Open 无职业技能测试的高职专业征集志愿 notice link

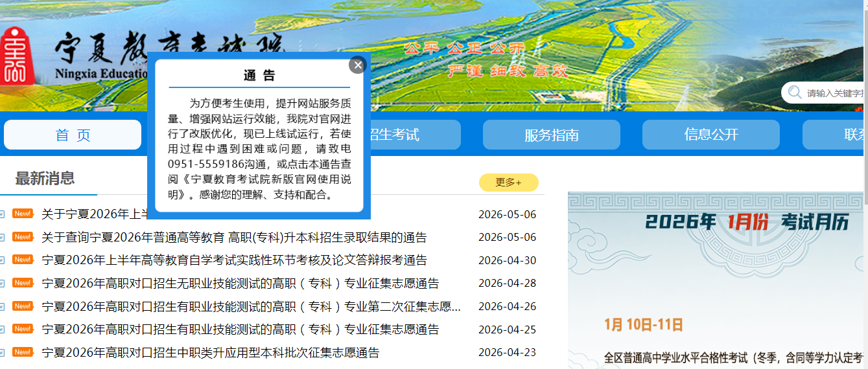(x=240, y=284)
